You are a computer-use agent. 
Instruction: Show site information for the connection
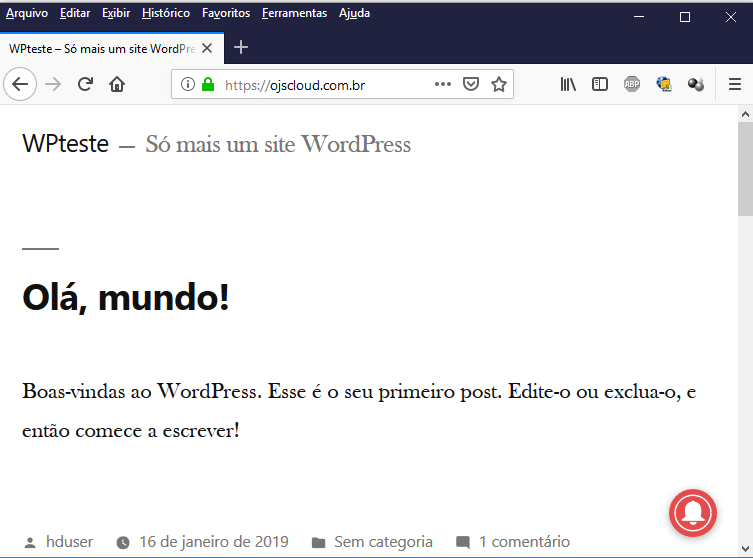pyautogui.click(x=187, y=85)
